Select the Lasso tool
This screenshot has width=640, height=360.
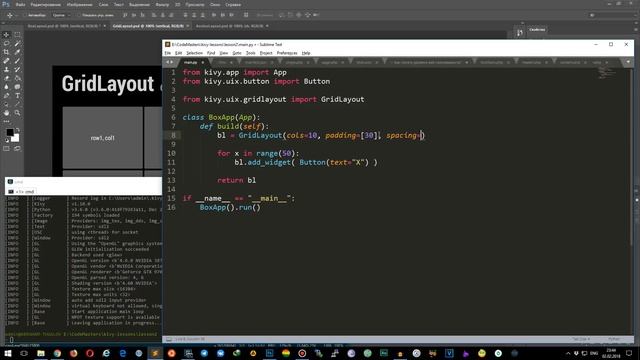click(6, 43)
